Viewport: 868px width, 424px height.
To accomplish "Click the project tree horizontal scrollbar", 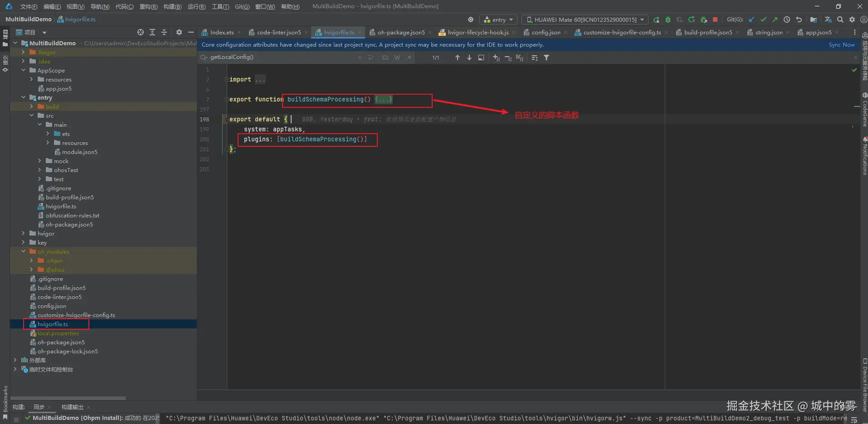I will pos(68,398).
